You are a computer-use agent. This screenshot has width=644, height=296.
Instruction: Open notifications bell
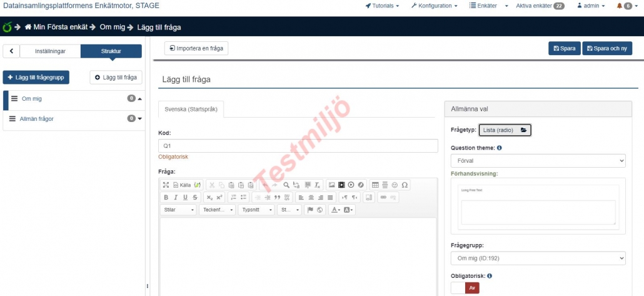620,6
